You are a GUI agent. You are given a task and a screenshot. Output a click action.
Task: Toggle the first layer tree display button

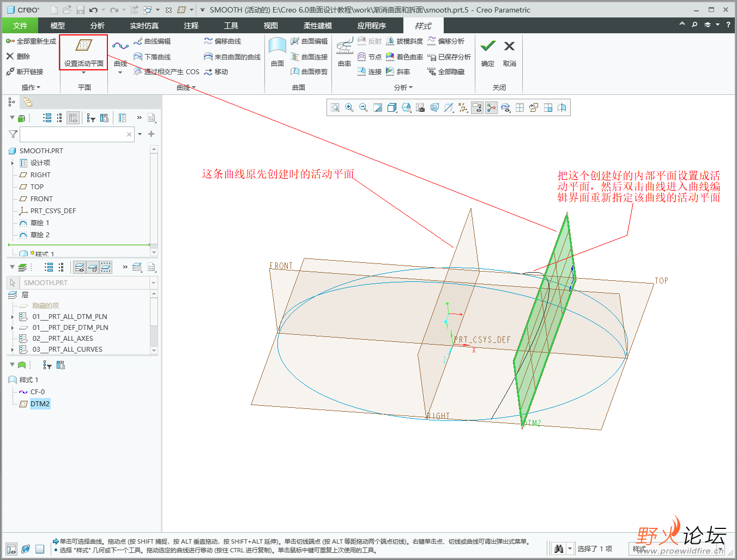(80, 267)
